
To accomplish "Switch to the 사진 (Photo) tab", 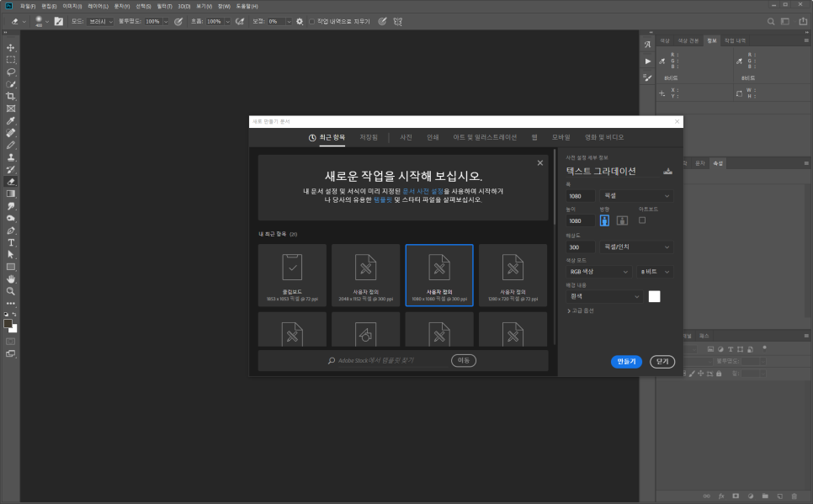I will (x=406, y=137).
